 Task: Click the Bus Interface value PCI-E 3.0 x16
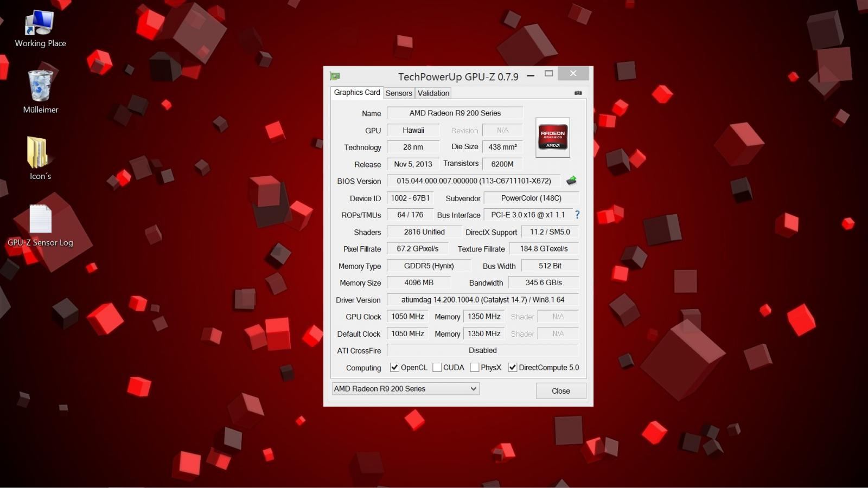click(x=528, y=215)
